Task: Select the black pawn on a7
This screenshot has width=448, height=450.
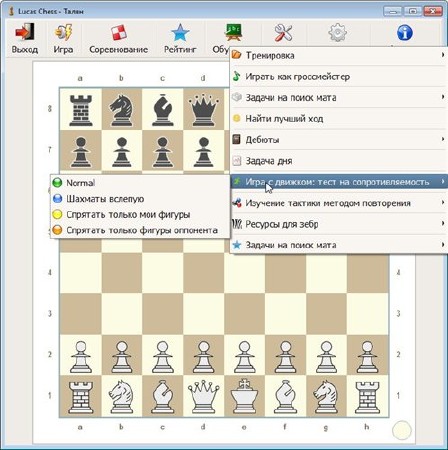Action: click(x=81, y=152)
